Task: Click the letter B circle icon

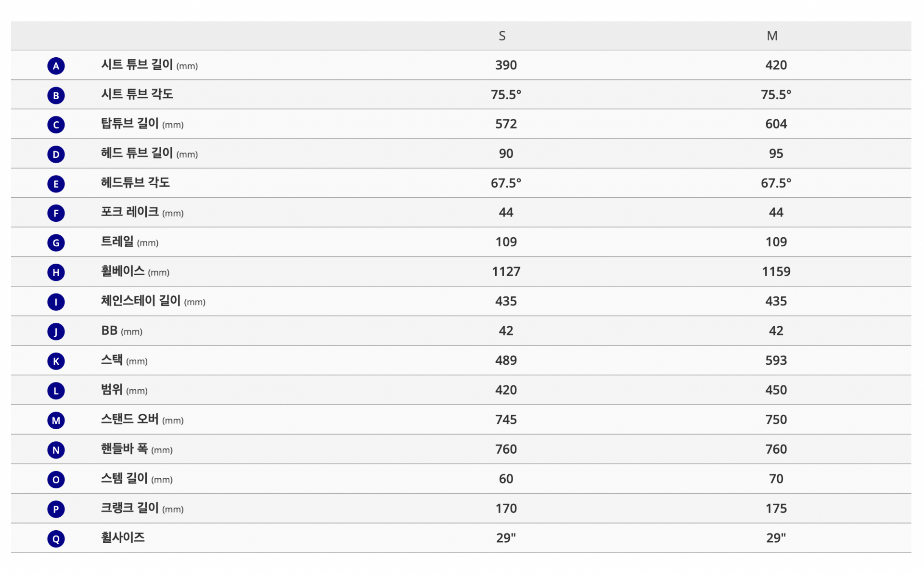Action: pos(56,95)
